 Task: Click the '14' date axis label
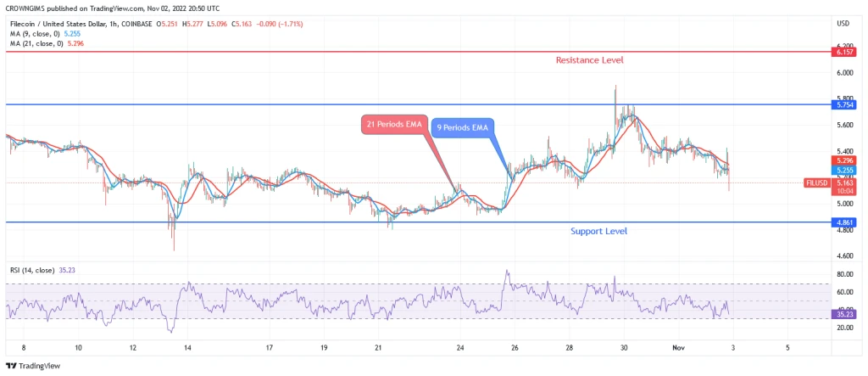(187, 348)
